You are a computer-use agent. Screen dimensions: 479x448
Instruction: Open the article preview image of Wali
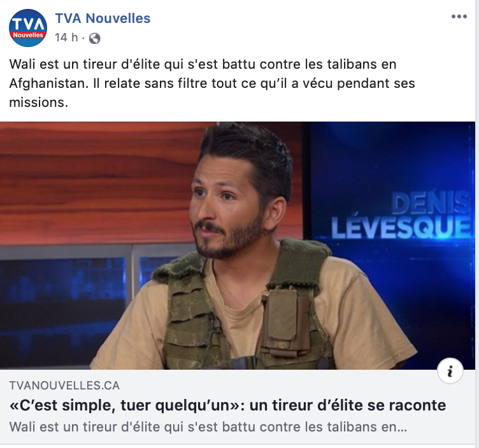point(238,246)
